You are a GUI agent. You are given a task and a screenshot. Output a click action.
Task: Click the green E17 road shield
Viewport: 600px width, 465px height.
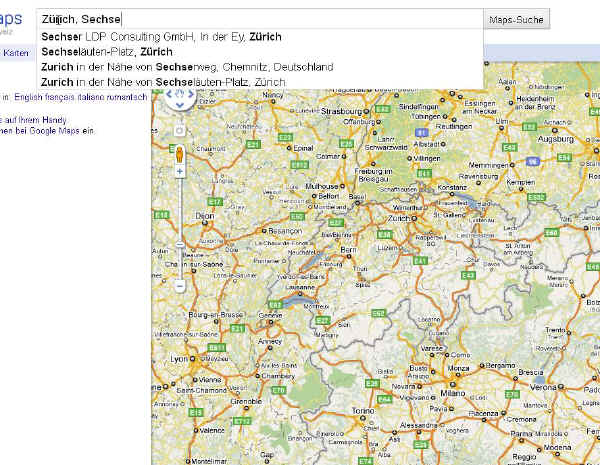pyautogui.click(x=215, y=202)
